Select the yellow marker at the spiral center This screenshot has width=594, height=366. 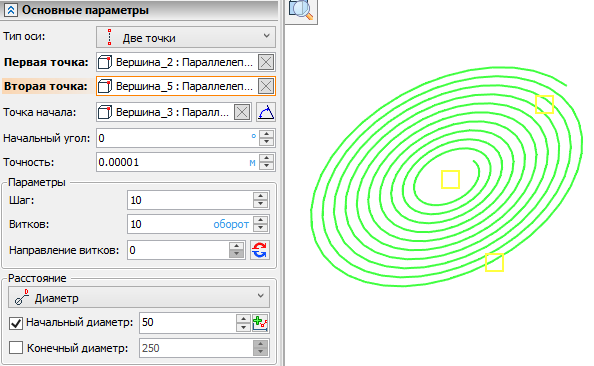[450, 180]
